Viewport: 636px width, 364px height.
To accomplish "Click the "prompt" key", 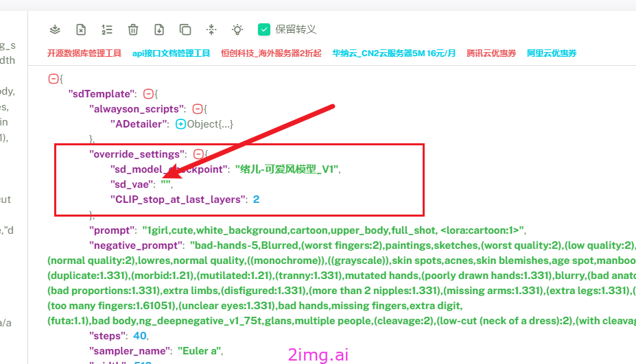I will pos(110,230).
